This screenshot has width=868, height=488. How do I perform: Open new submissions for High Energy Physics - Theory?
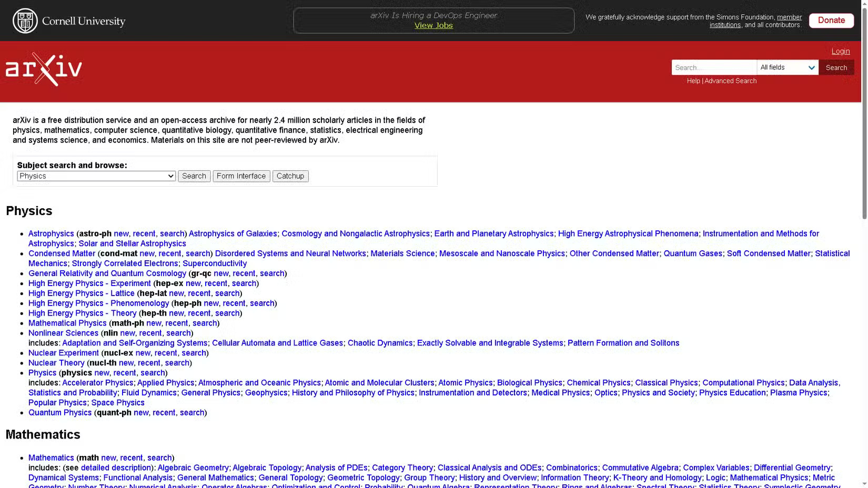[x=176, y=313]
